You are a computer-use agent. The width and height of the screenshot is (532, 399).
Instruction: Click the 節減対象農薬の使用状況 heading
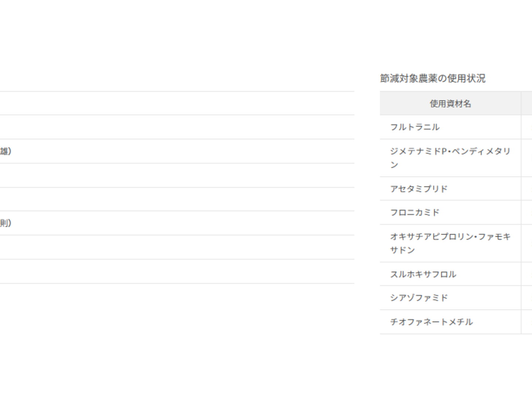433,78
